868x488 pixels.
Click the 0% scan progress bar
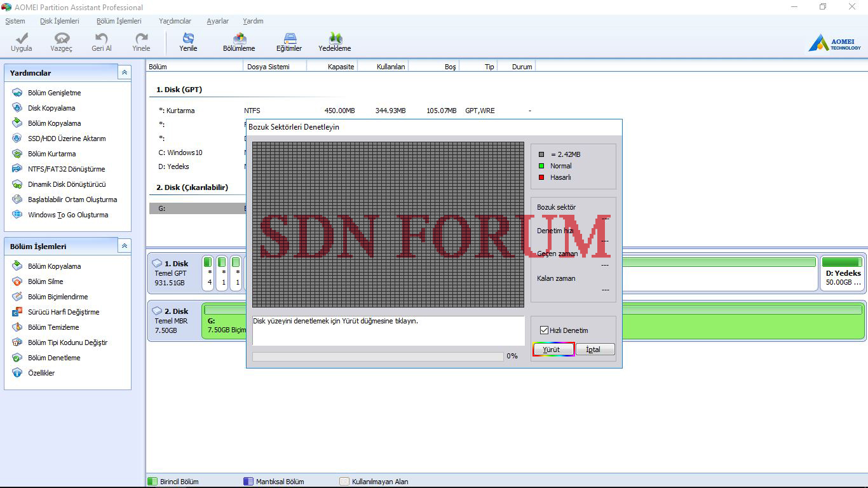(x=377, y=356)
